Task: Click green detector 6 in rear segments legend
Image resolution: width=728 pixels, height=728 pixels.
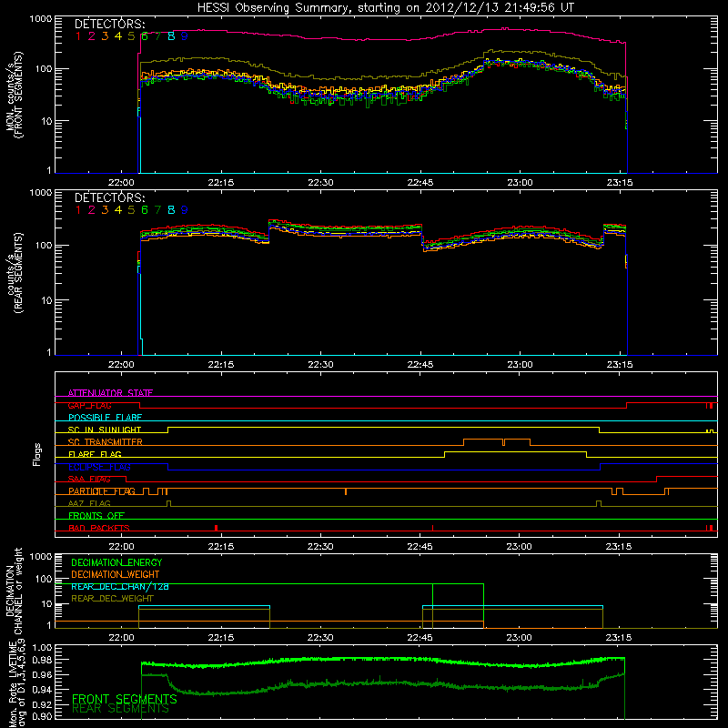Action: 145,210
